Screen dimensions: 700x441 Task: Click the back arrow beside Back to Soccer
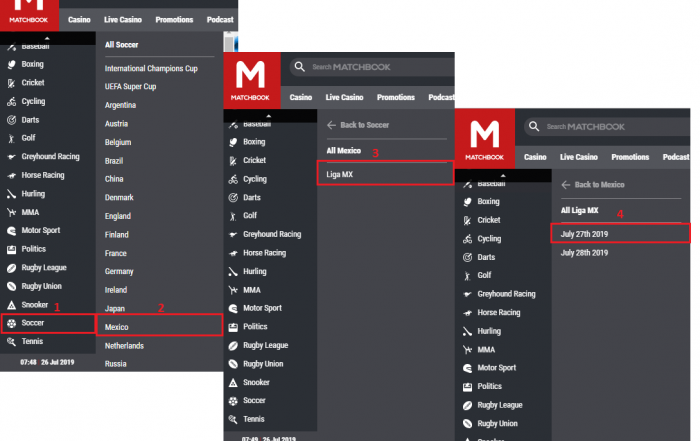331,125
